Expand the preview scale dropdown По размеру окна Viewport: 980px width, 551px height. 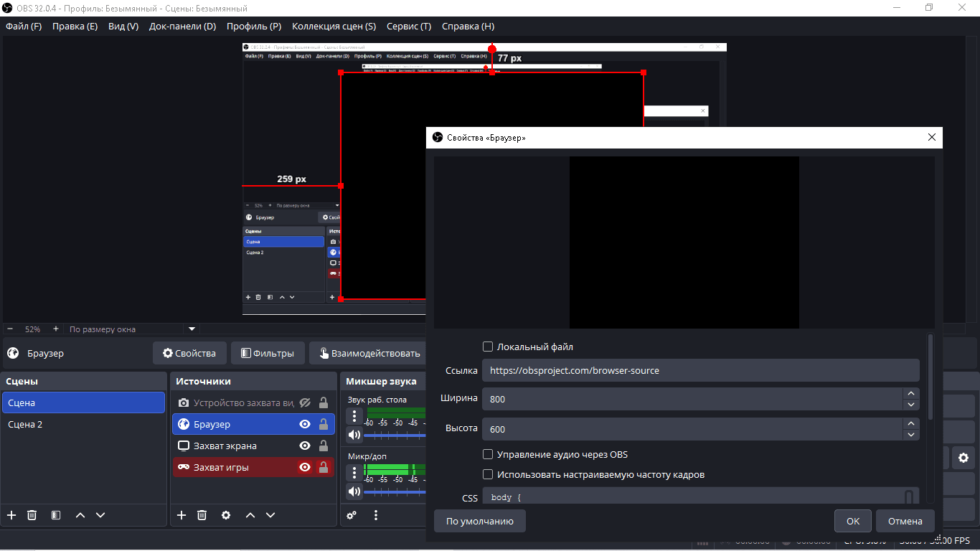coord(192,329)
